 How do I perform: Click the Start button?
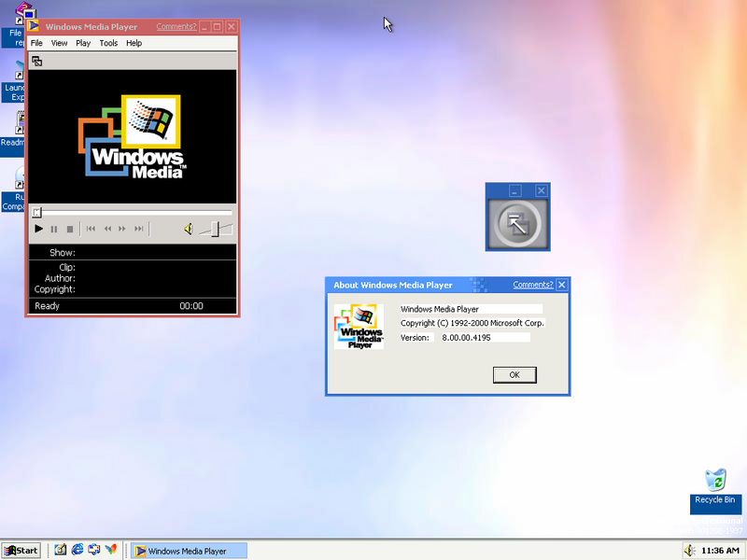point(21,551)
